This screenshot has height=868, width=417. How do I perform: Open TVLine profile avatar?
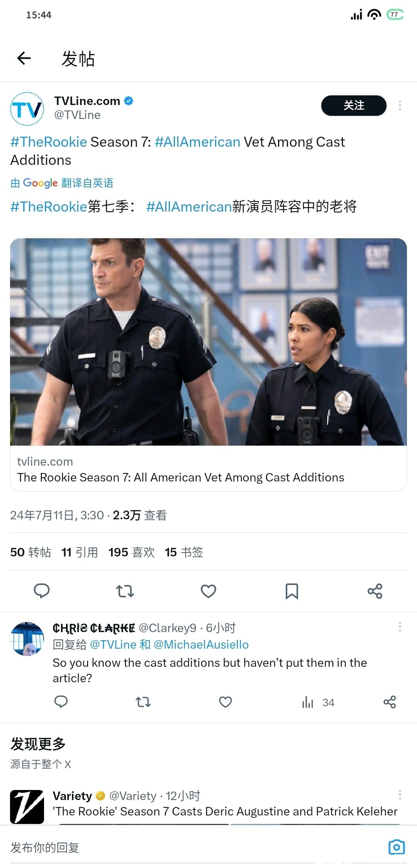coord(27,108)
